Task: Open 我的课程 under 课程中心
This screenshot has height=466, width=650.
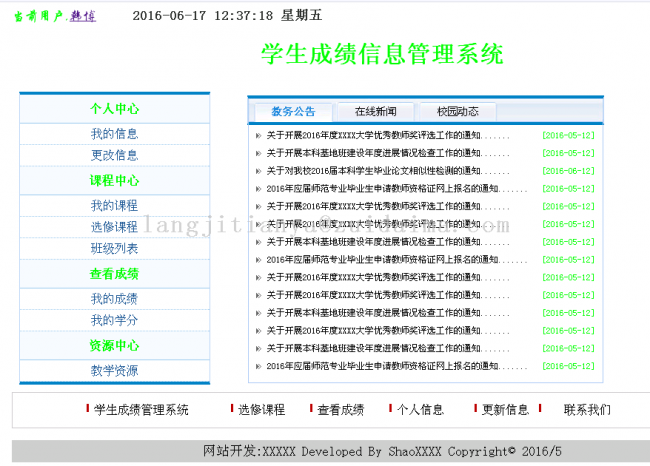Action: pos(114,205)
